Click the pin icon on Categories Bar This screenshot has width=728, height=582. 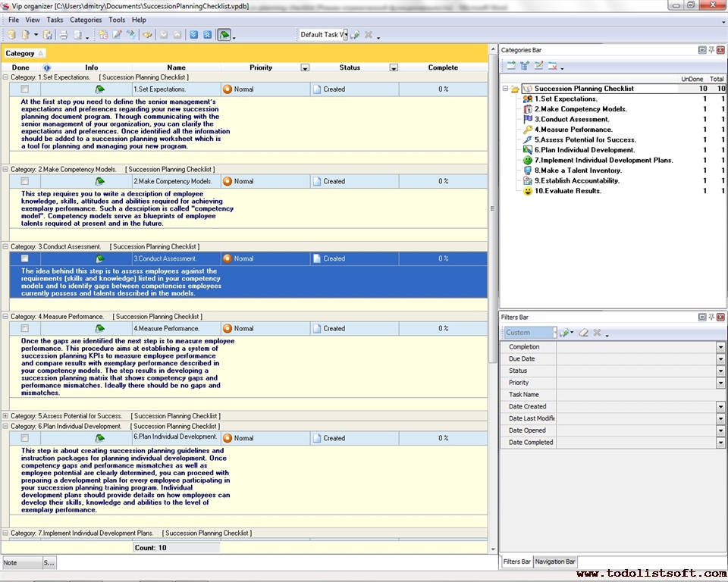pyautogui.click(x=711, y=50)
